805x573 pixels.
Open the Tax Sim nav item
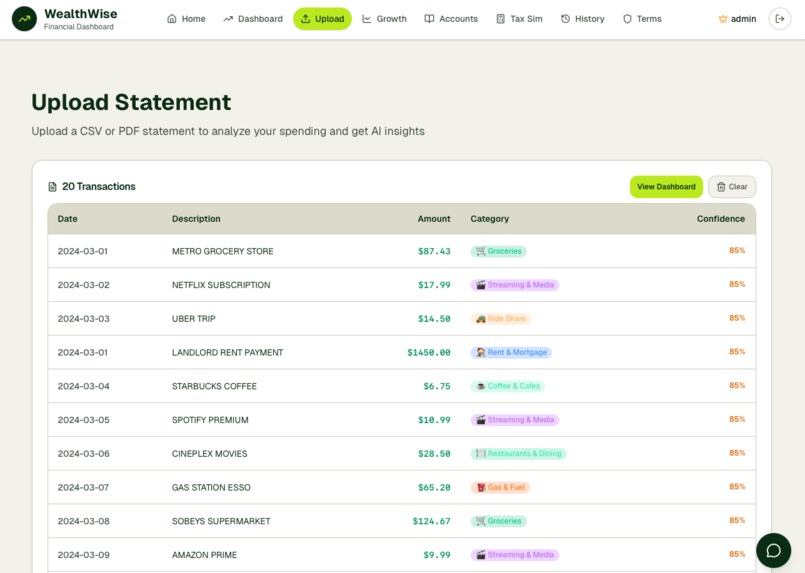[x=520, y=19]
